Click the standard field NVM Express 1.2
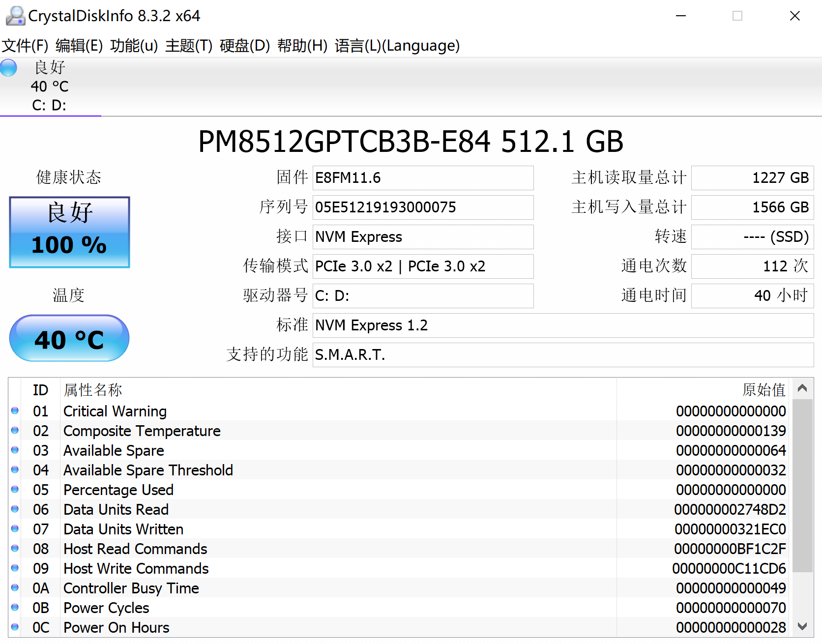Image resolution: width=822 pixels, height=644 pixels. coord(563,325)
